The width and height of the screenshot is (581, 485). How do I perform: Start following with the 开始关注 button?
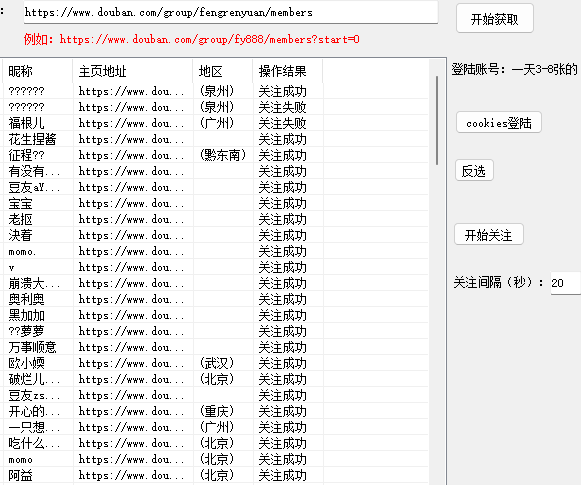(489, 235)
